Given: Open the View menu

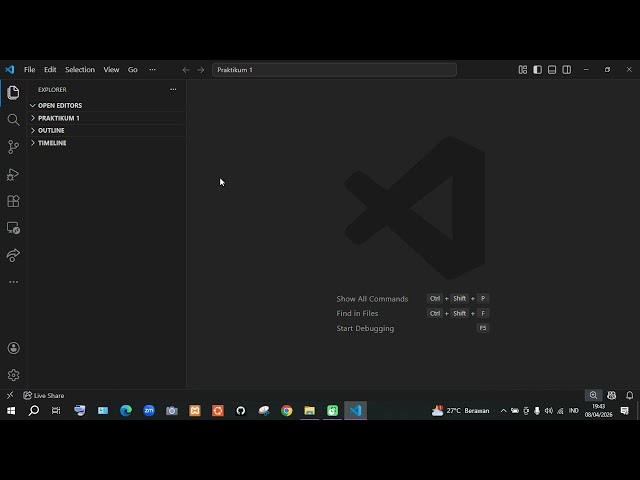Looking at the screenshot, I should click(111, 70).
